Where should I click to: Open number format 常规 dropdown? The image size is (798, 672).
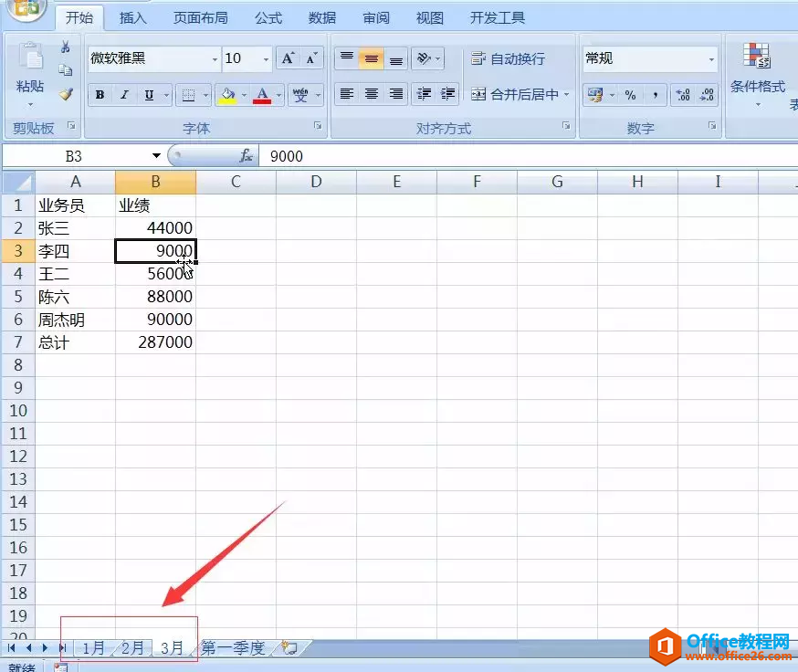point(711,59)
